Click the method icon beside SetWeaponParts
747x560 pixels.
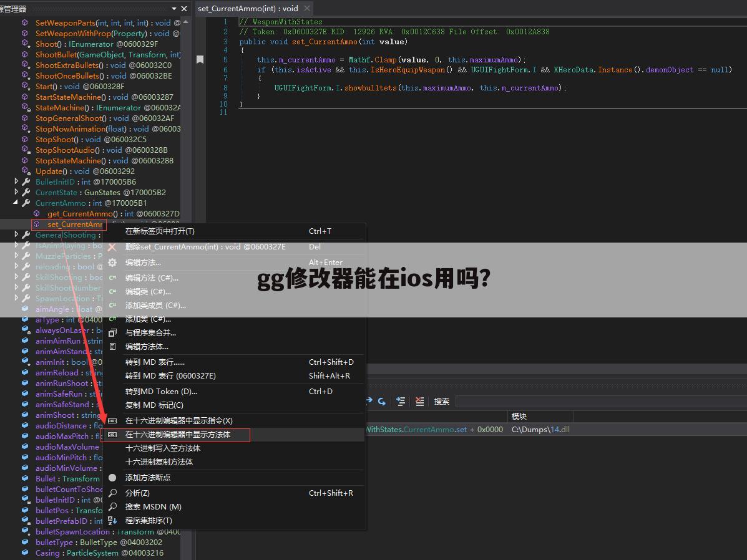[x=25, y=22]
